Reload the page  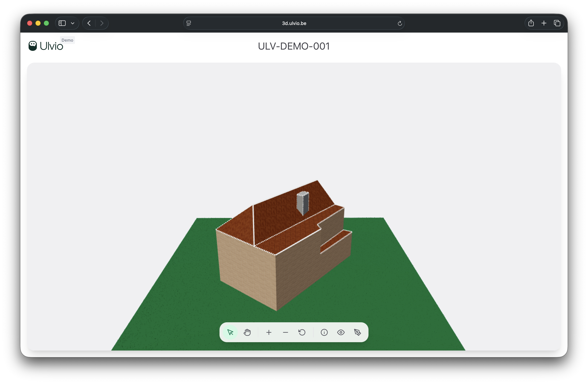(400, 24)
